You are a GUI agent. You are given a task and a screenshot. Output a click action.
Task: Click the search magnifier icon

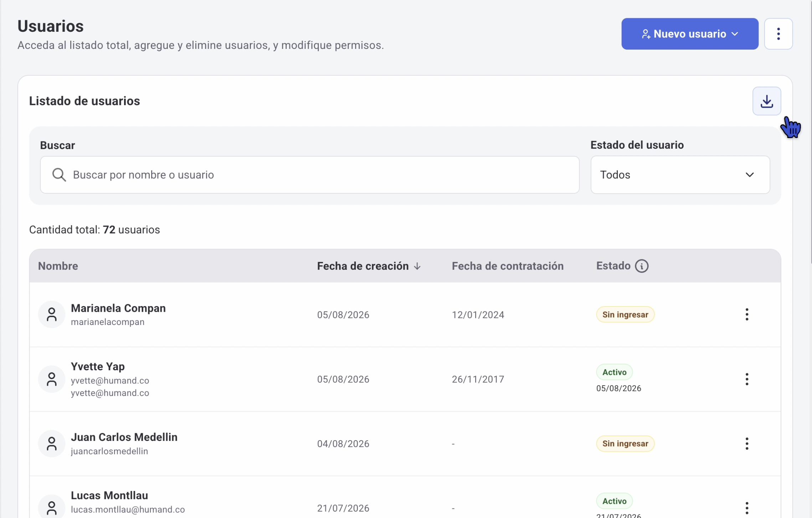tap(59, 175)
